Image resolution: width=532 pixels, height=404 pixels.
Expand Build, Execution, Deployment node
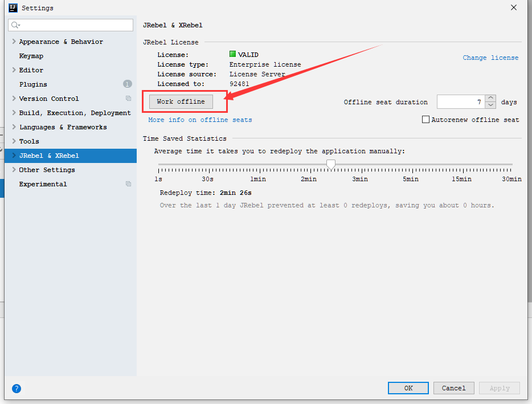(x=14, y=113)
